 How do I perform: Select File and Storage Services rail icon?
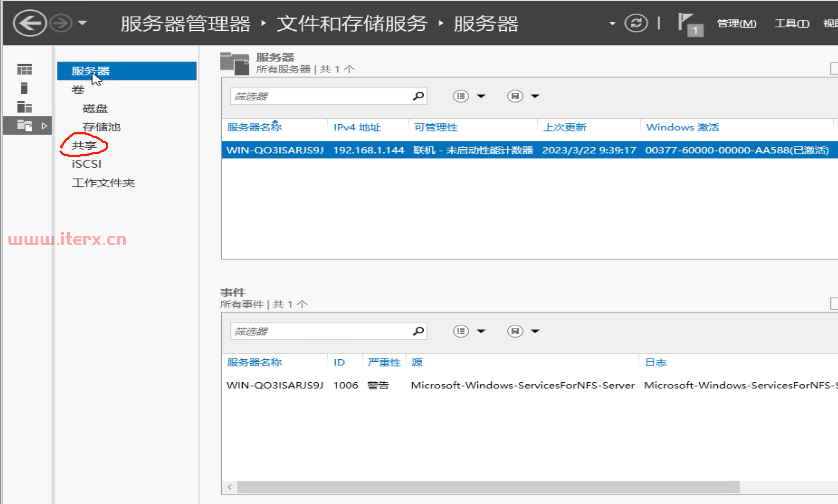click(x=25, y=126)
